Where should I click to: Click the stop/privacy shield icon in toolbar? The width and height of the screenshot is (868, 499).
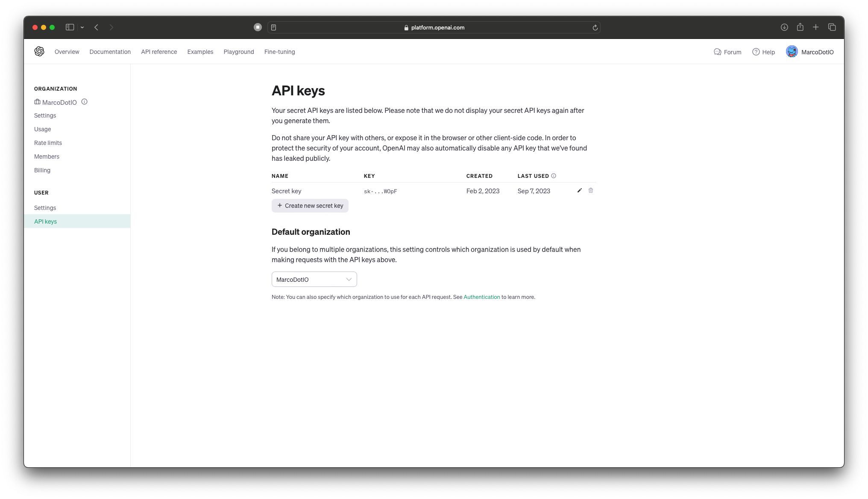point(258,27)
